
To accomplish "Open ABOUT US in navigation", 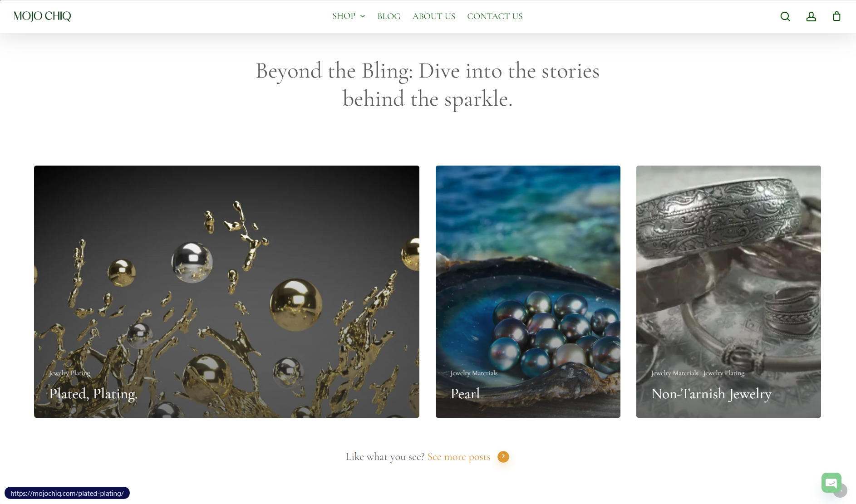I will pyautogui.click(x=433, y=16).
